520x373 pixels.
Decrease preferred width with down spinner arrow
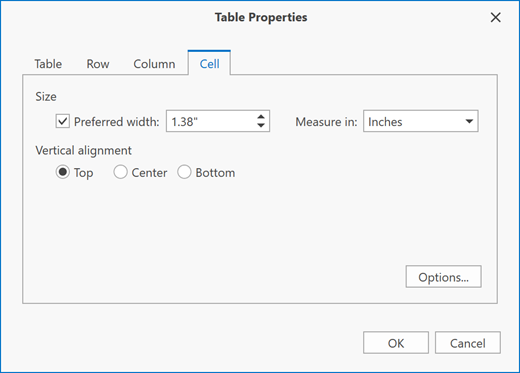(x=261, y=126)
